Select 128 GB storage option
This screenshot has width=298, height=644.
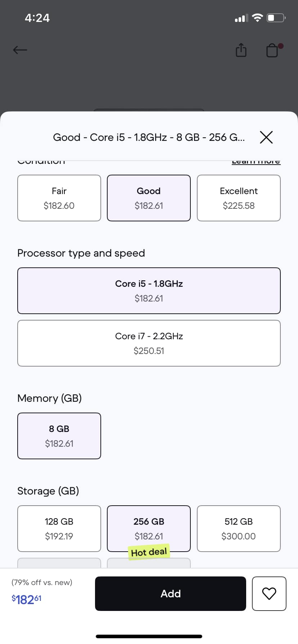59,529
